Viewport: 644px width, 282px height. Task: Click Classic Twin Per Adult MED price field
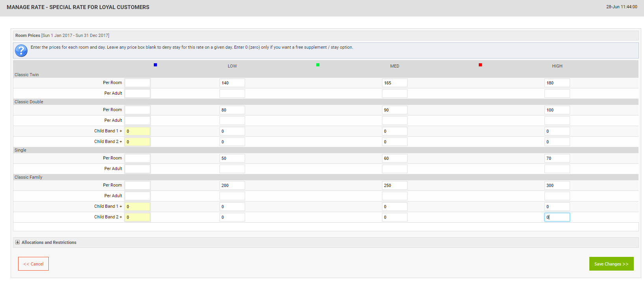click(x=395, y=93)
